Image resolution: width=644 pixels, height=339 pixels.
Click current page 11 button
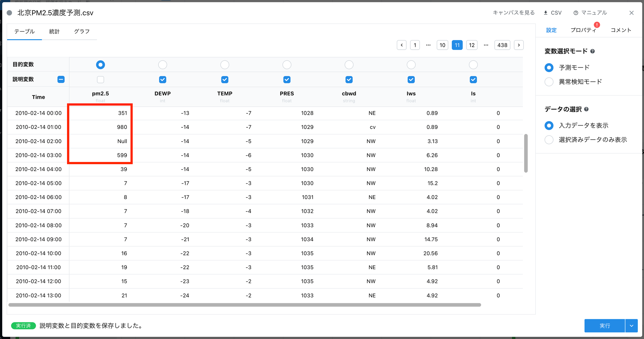pyautogui.click(x=457, y=45)
